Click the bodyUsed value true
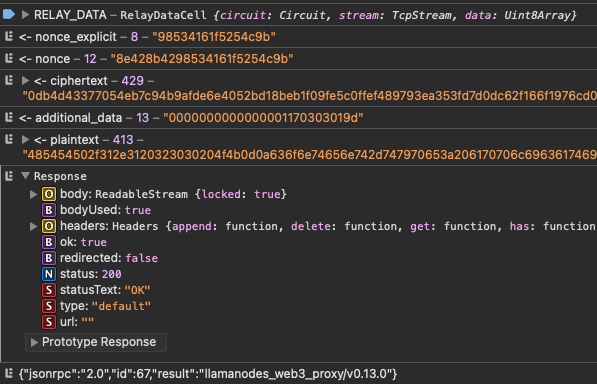The image size is (597, 384). 138,210
